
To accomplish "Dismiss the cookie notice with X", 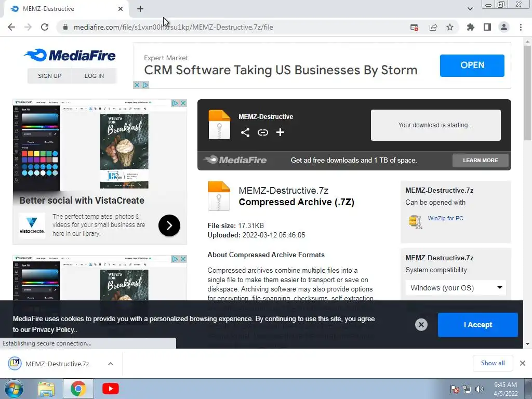I will click(421, 325).
